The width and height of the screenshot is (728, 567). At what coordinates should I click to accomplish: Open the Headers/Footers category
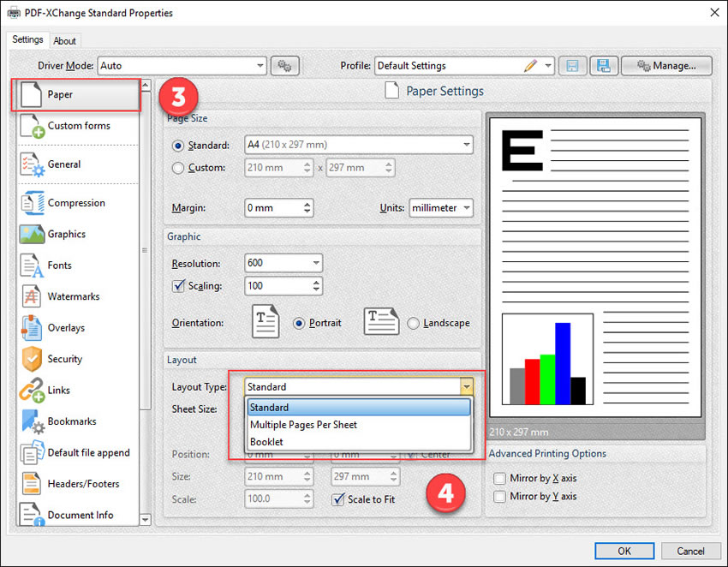(76, 484)
